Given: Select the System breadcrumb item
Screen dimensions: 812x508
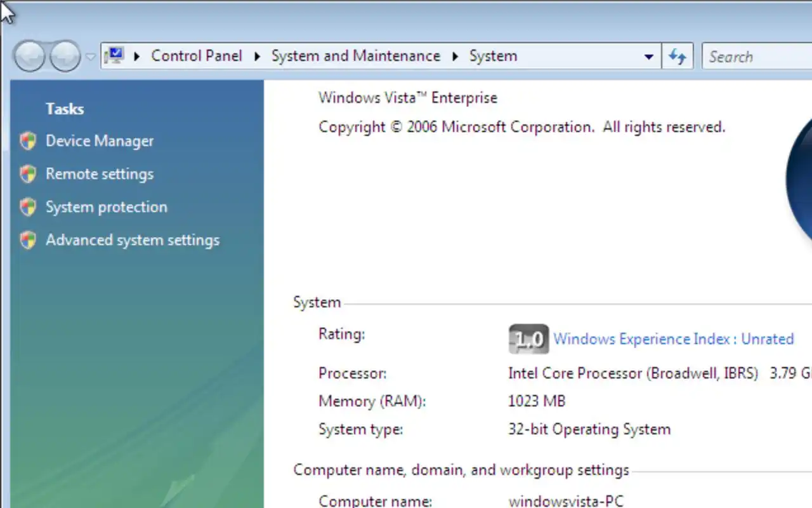Looking at the screenshot, I should point(493,56).
